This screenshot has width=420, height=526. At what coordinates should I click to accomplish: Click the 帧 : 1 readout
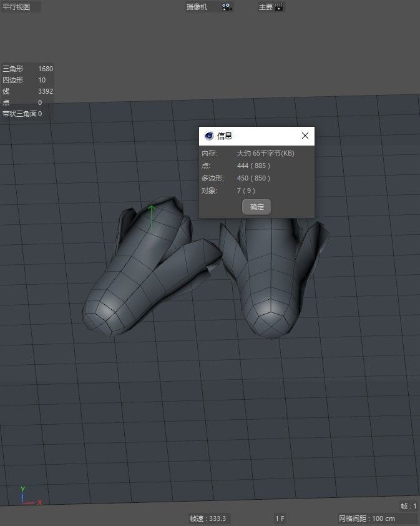(408, 506)
